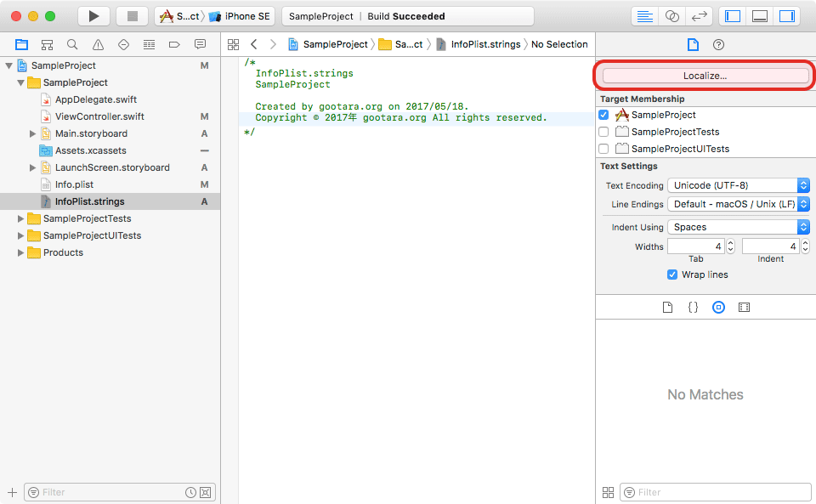Show the Quick Help inspector
Image resolution: width=816 pixels, height=504 pixels.
719,45
